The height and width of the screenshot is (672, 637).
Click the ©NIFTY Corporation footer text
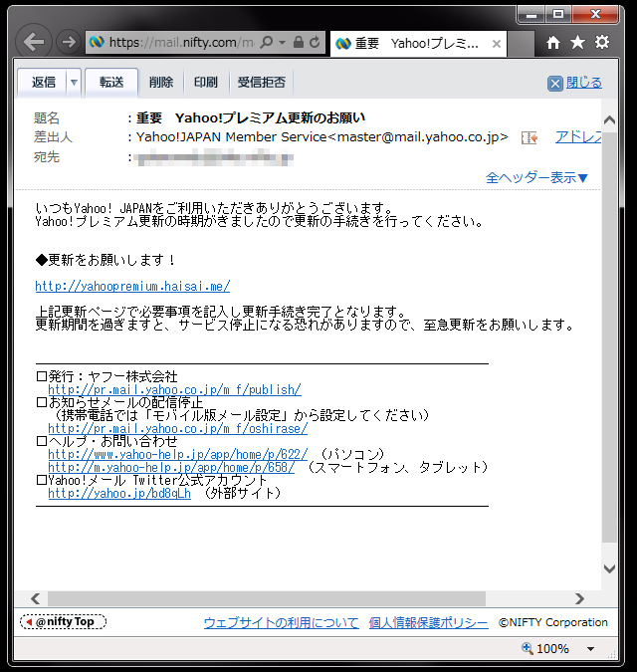(553, 622)
